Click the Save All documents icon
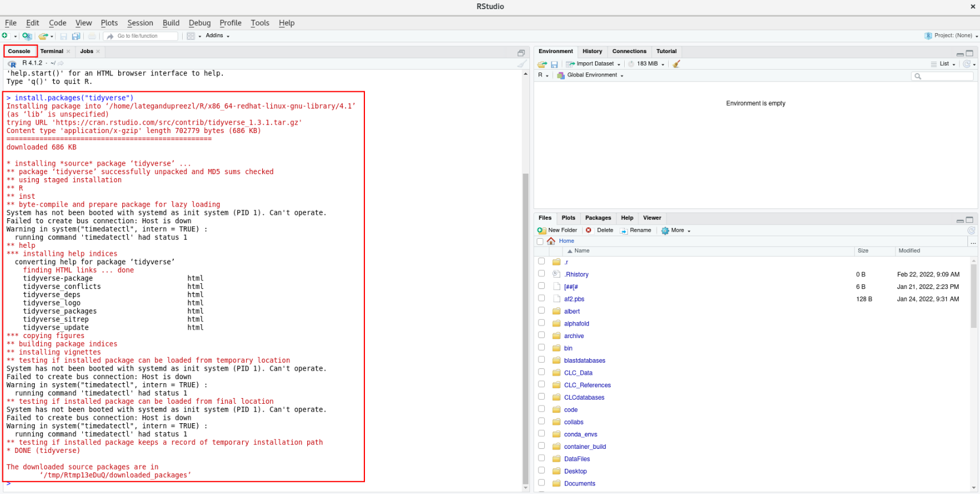 tap(76, 36)
